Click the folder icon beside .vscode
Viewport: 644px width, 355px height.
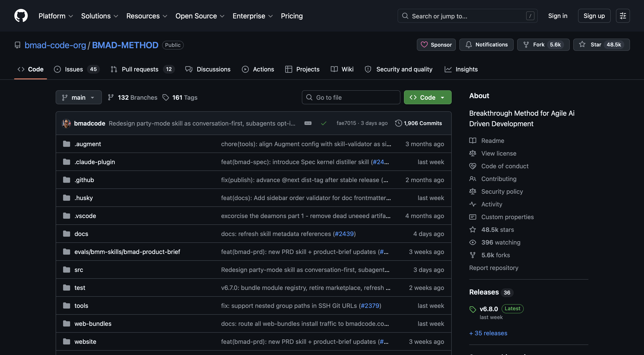(x=67, y=216)
